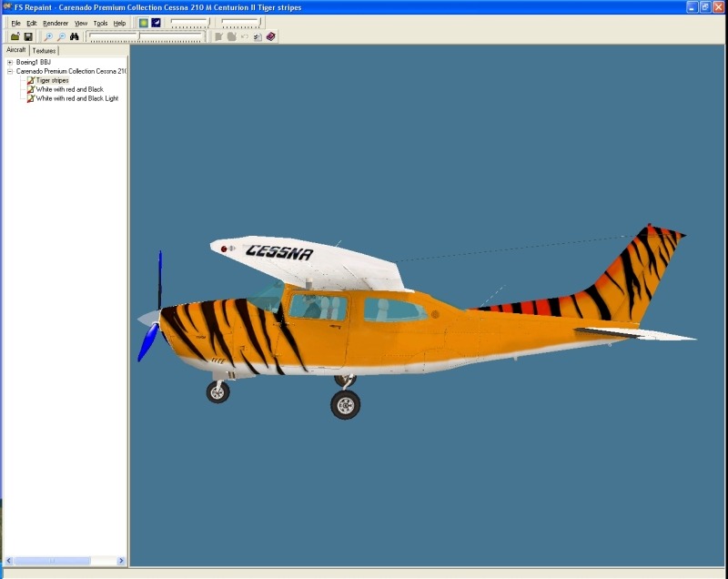Click the right arrow of the tree scrollbar
The height and width of the screenshot is (579, 728).
point(121,561)
